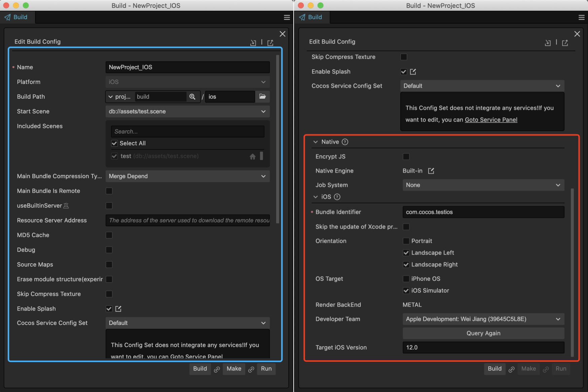Collapse the Native section

[x=316, y=142]
